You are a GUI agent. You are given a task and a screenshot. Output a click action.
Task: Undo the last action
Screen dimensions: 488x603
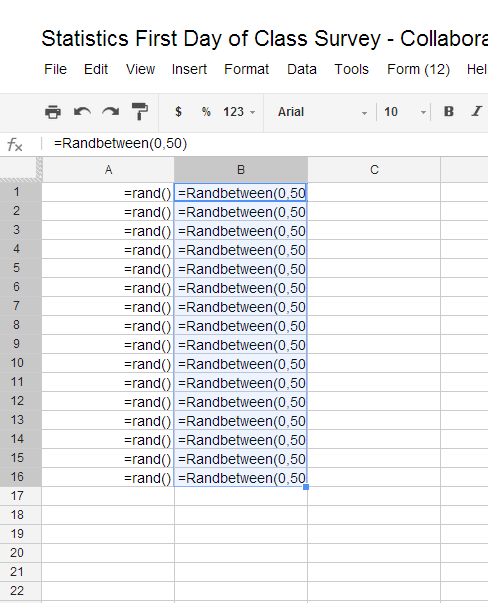click(82, 112)
